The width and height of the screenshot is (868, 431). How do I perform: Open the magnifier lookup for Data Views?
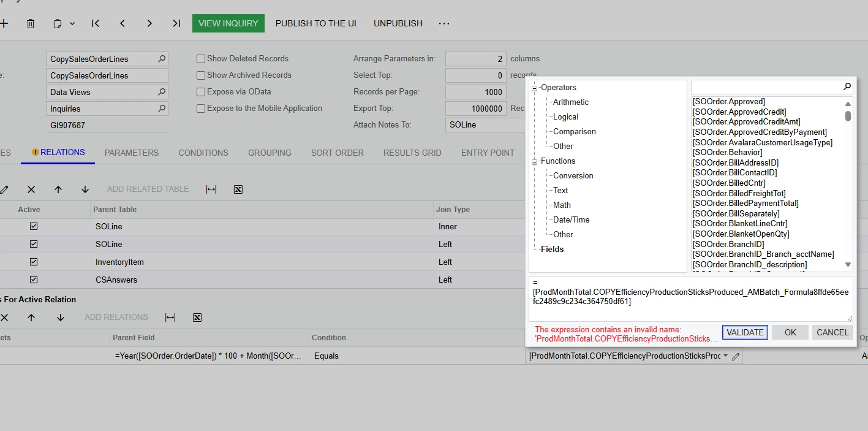pos(161,92)
